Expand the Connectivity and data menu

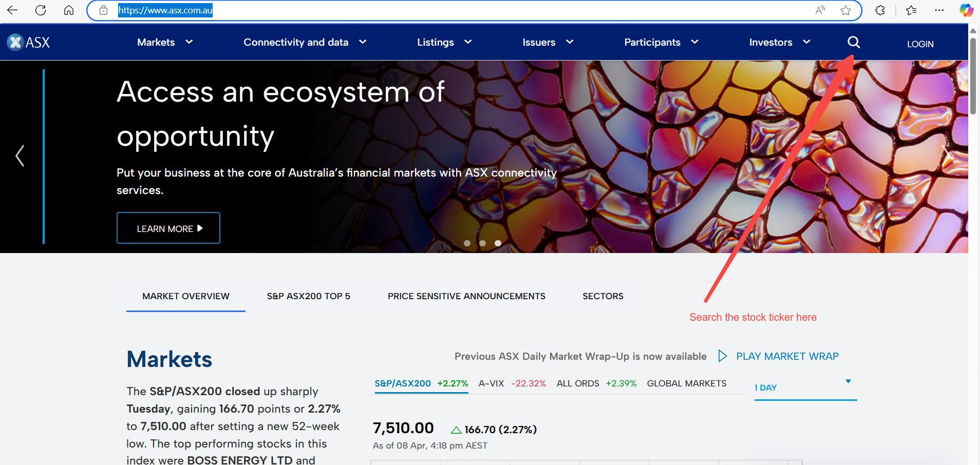coord(305,42)
